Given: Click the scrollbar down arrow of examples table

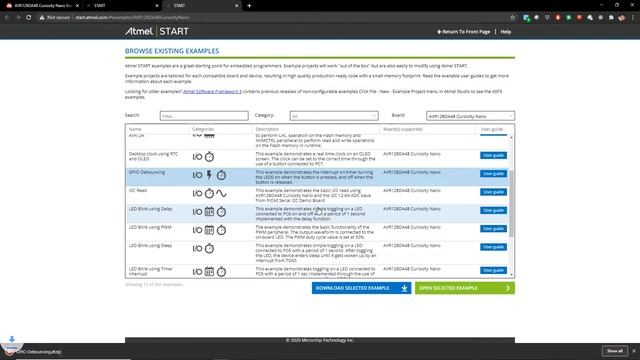Looking at the screenshot, I should 511,275.
